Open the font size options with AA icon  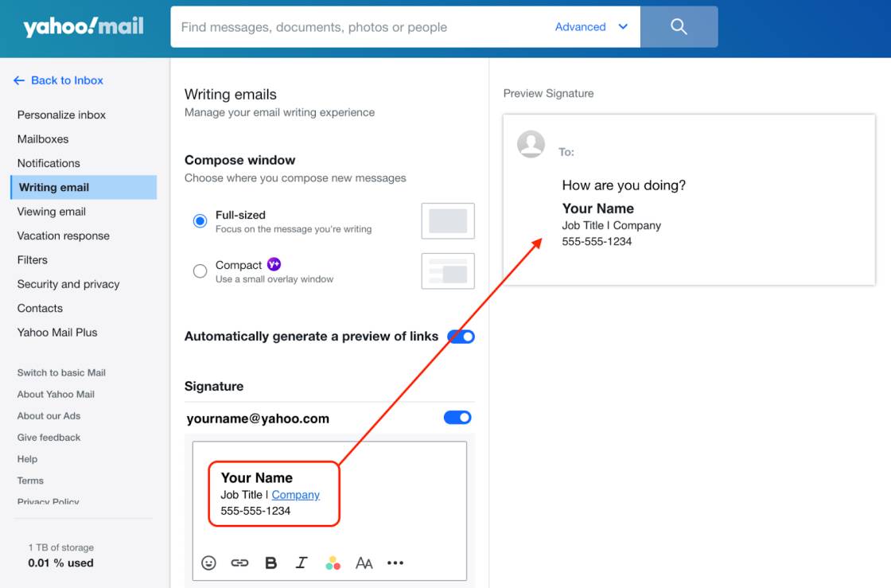(364, 563)
